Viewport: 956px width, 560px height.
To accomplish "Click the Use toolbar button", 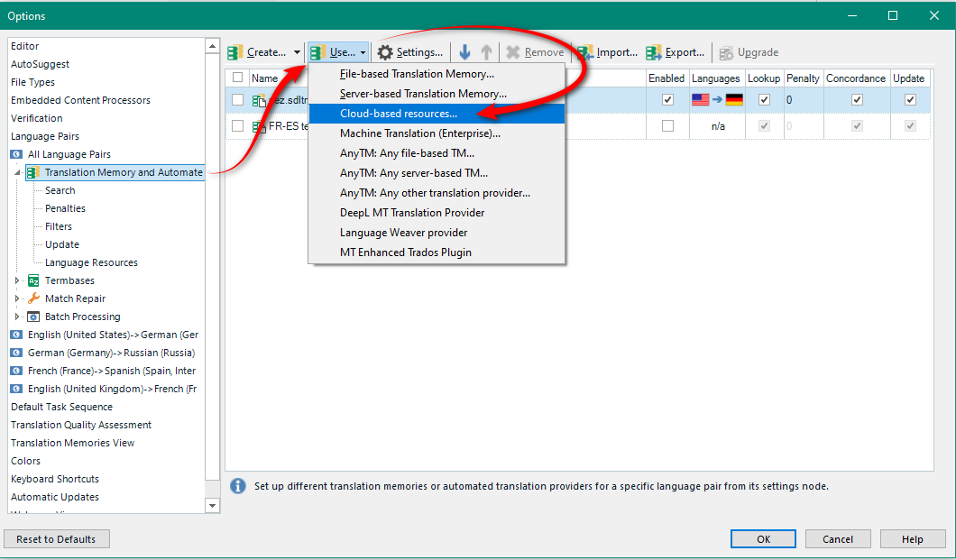I will coord(338,52).
